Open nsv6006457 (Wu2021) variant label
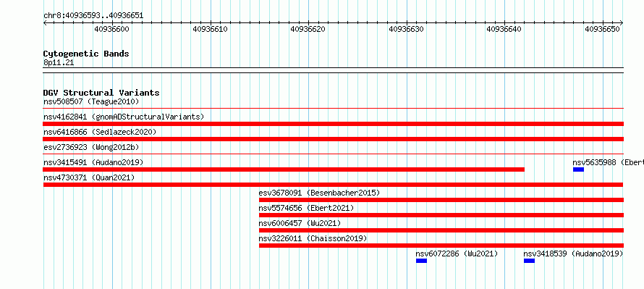The height and width of the screenshot is (289, 644). pyautogui.click(x=300, y=223)
